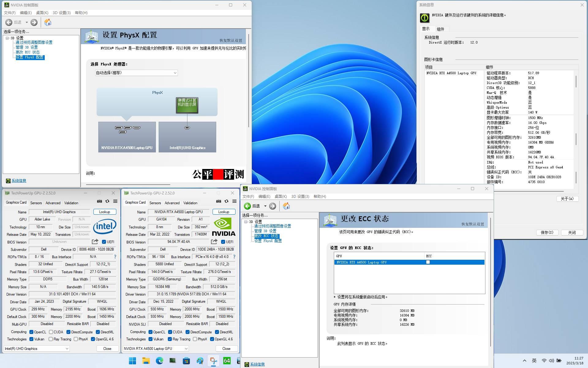588x368 pixels.
Task: Click the NVIDIA logo in GPU-Z
Action: 224,227
